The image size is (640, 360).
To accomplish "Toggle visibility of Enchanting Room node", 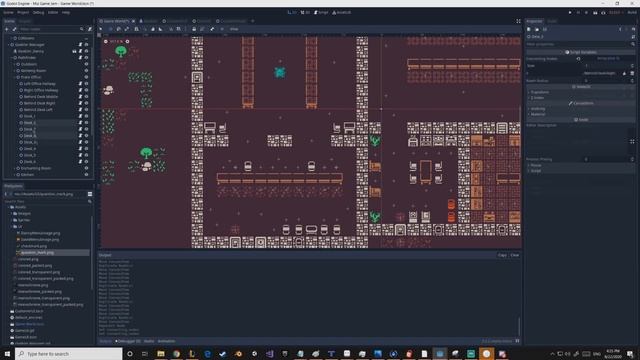I will (86, 168).
